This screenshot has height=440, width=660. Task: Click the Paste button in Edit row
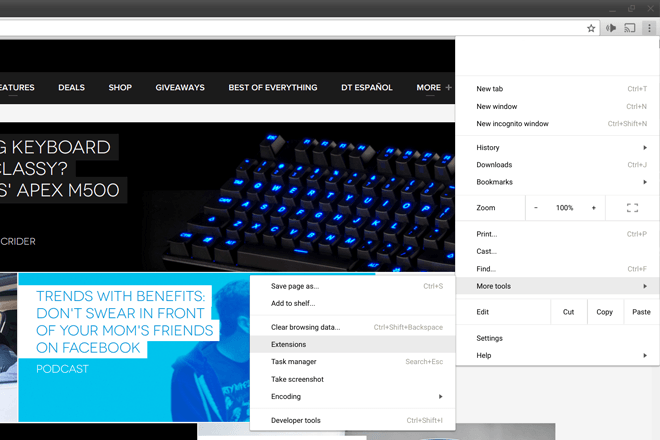641,312
